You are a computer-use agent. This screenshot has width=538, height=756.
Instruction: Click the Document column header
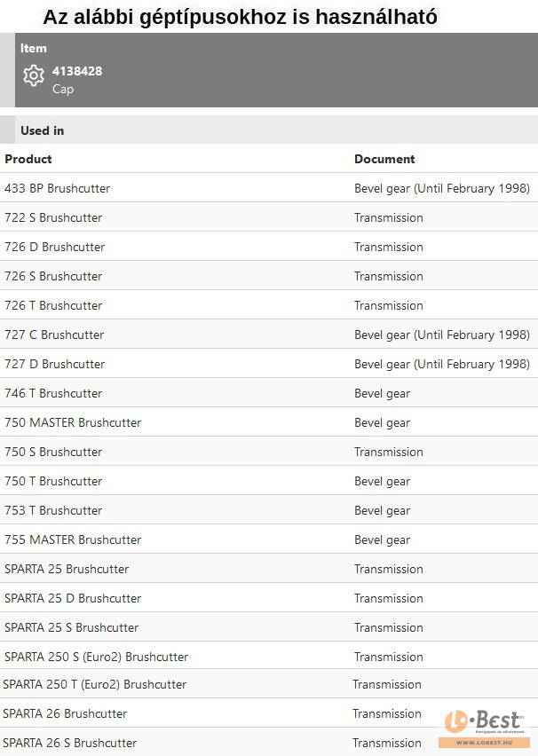[x=384, y=159]
